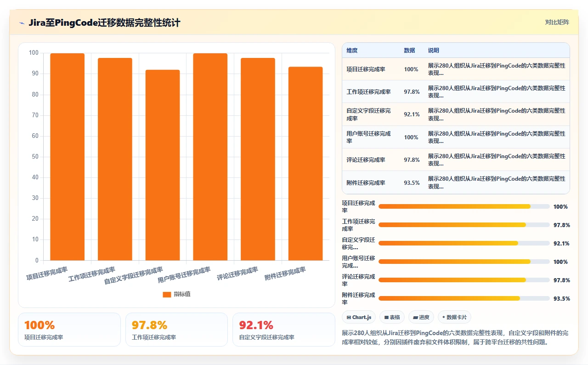This screenshot has height=365, width=588.
Task: Select the Chart.js chip
Action: click(x=359, y=317)
